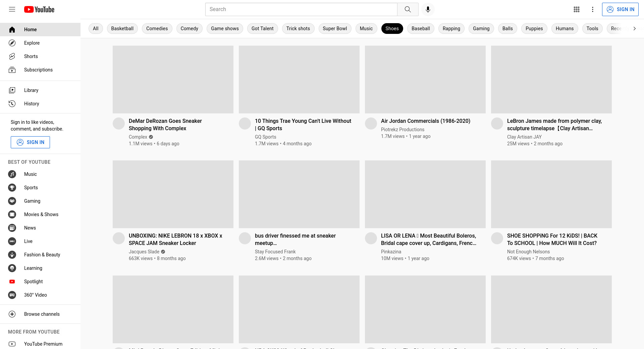
Task: Click Browse channels plus icon
Action: 12,314
